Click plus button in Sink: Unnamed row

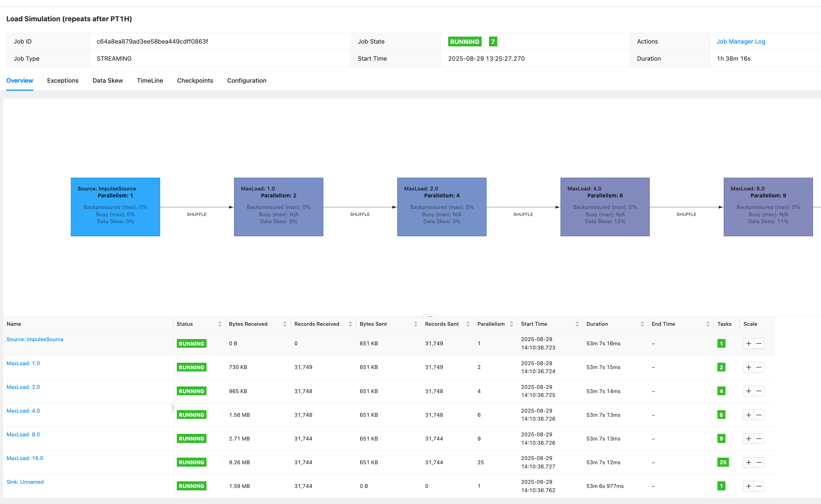[748, 486]
